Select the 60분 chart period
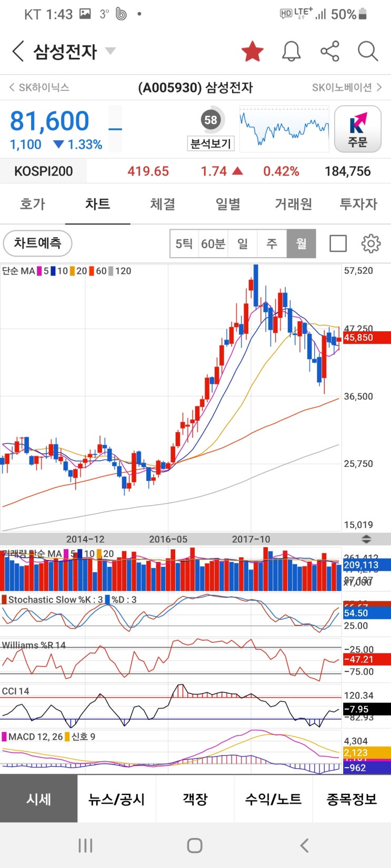 coord(213,243)
